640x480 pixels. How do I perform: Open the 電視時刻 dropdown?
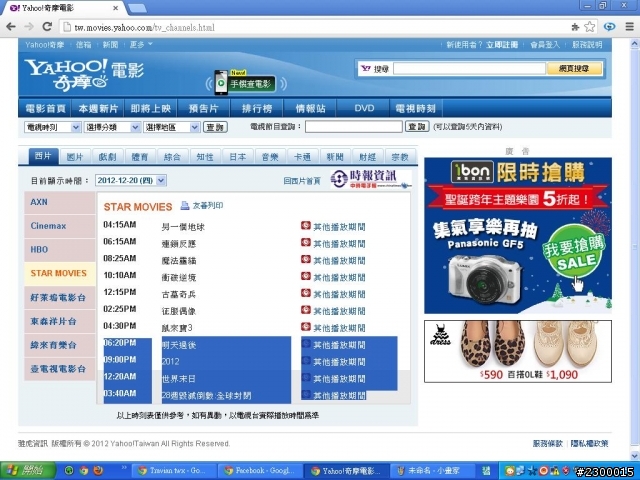point(52,127)
